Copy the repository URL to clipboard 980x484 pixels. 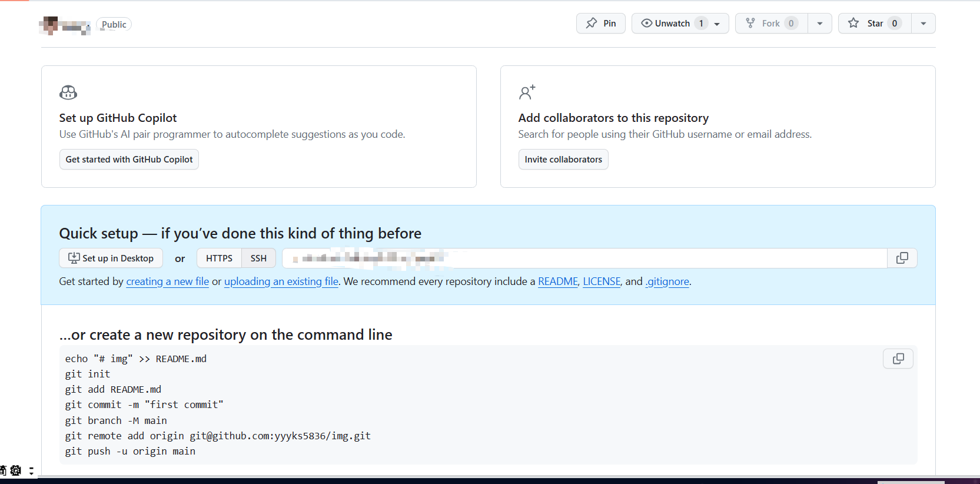pyautogui.click(x=902, y=258)
